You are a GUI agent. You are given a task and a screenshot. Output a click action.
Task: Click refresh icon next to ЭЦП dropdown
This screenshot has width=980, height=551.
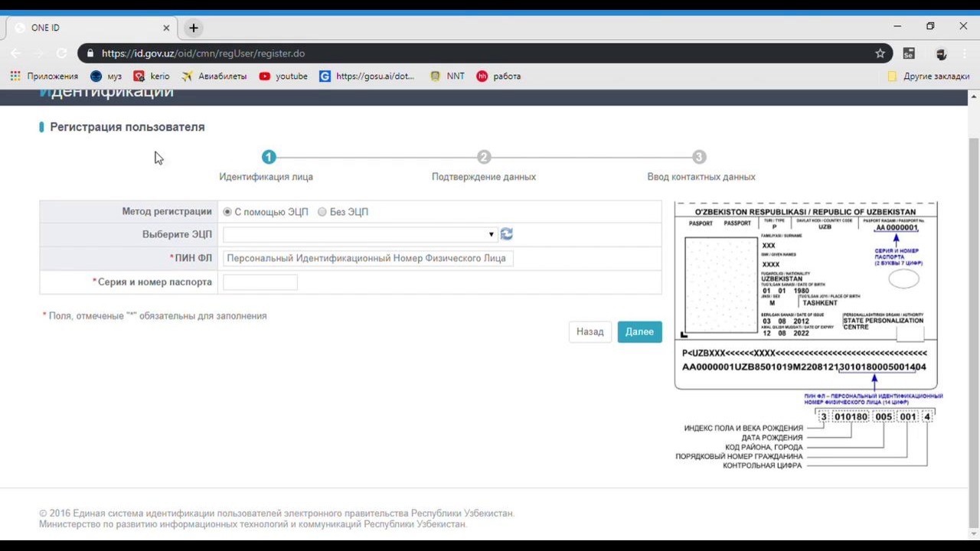(506, 234)
